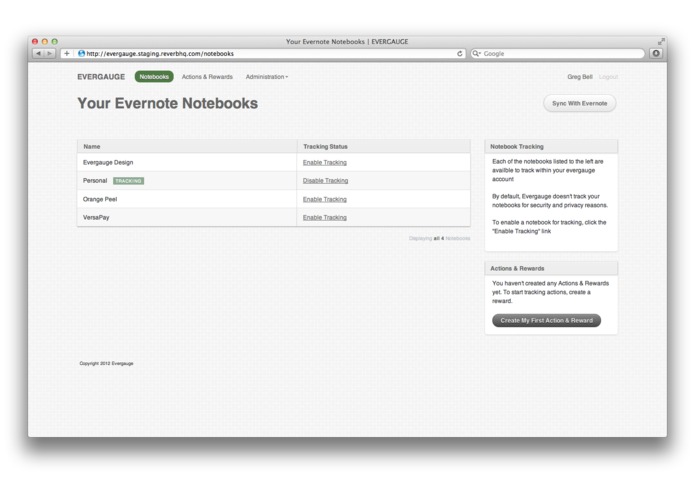This screenshot has height=494, width=695.
Task: Enable tracking for Evergauge Design notebook
Action: point(324,163)
